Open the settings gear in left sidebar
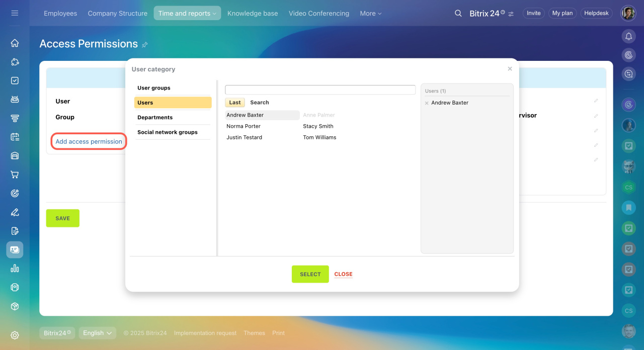Viewport: 644px width, 350px height. (15, 335)
